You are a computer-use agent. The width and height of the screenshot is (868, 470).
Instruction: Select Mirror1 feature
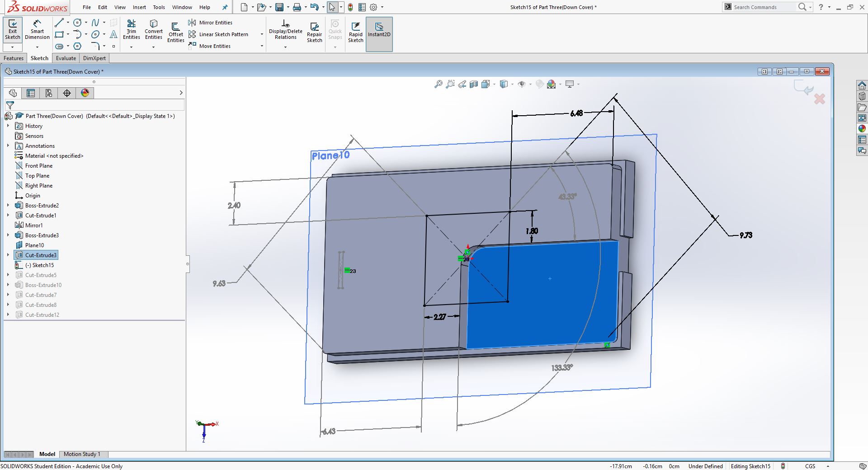click(x=34, y=226)
